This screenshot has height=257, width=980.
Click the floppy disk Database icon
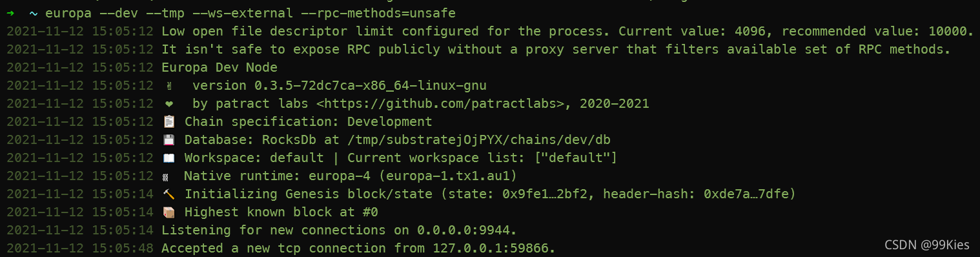(x=170, y=139)
